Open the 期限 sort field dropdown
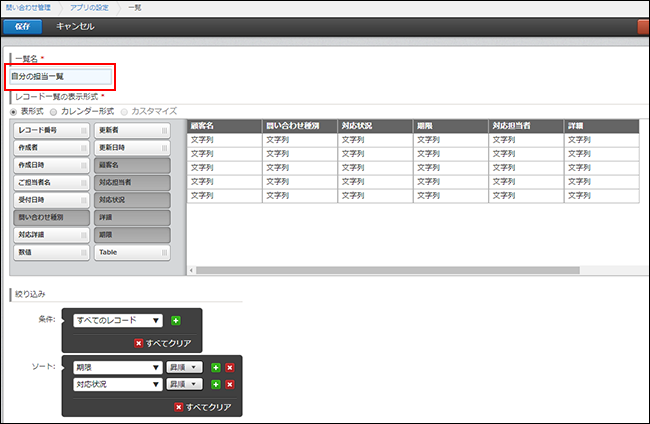Viewport: 650px width, 424px height. pos(118,367)
